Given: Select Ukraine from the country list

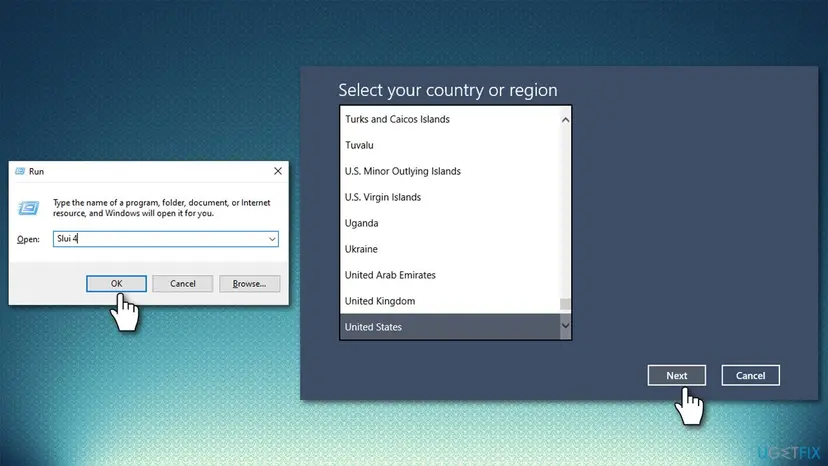Looking at the screenshot, I should tap(450, 249).
